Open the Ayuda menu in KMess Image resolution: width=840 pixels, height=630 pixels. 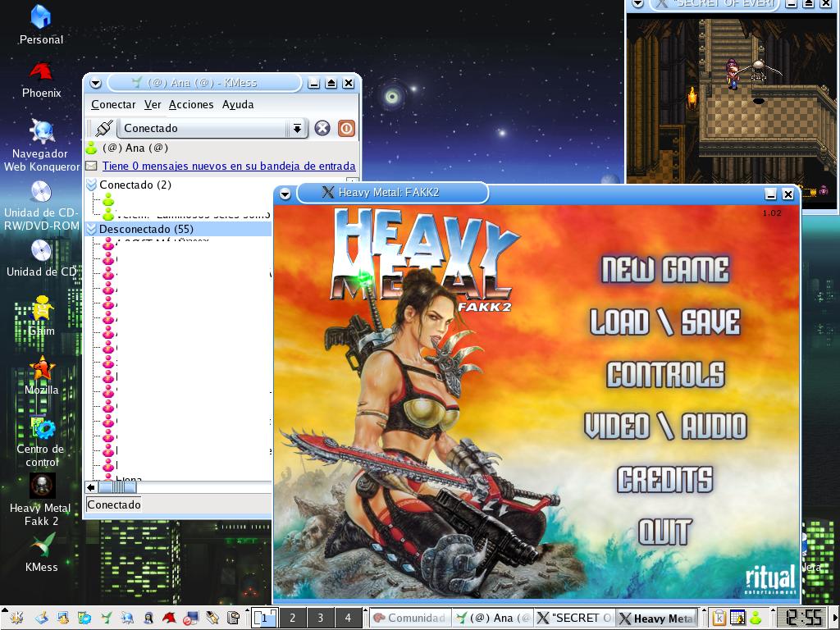238,104
